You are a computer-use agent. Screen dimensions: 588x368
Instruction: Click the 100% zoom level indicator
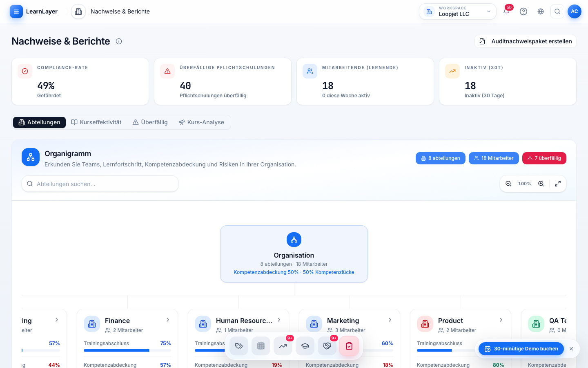point(525,184)
